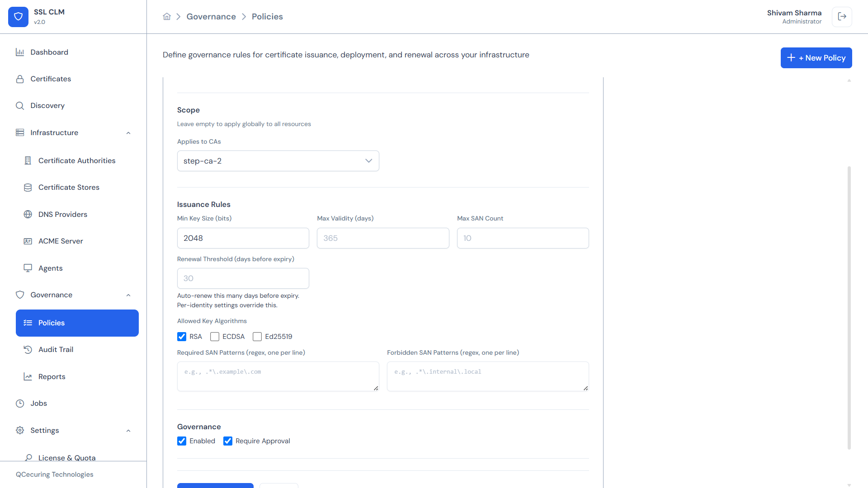The height and width of the screenshot is (488, 868).
Task: Open the Policies sidebar item
Action: click(77, 323)
